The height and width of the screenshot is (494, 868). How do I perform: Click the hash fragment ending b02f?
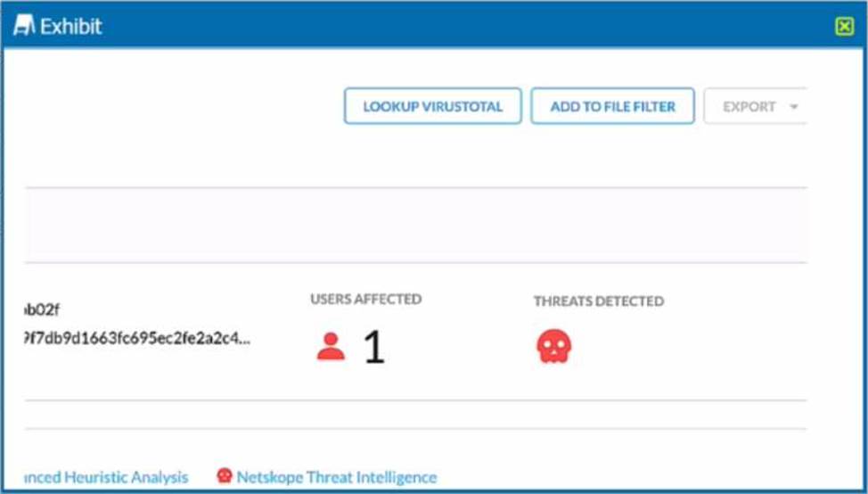tap(43, 310)
